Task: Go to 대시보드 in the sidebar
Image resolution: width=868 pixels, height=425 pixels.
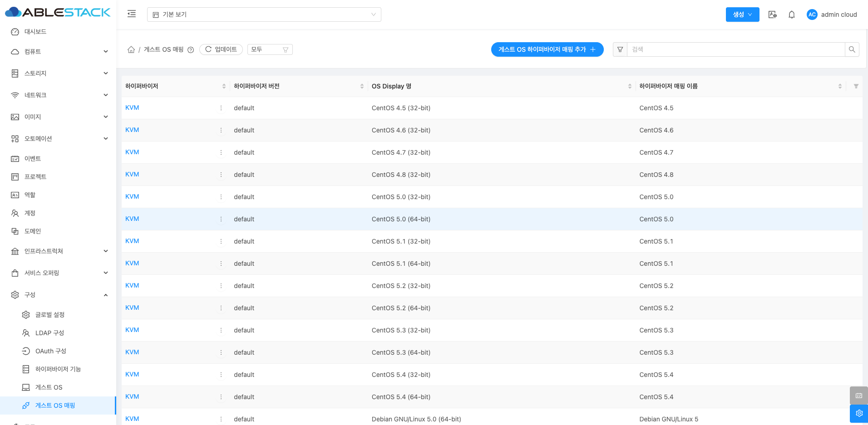Action: coord(35,32)
